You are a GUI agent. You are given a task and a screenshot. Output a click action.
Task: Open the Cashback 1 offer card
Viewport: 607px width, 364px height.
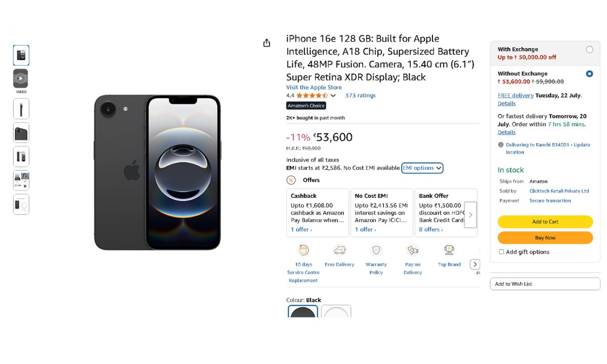tap(317, 213)
